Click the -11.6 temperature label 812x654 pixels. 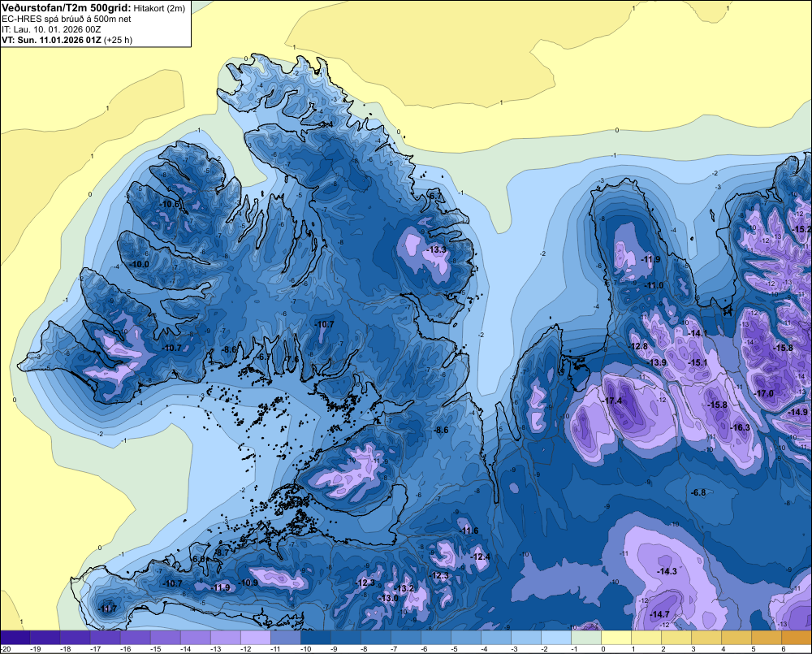[x=469, y=531]
